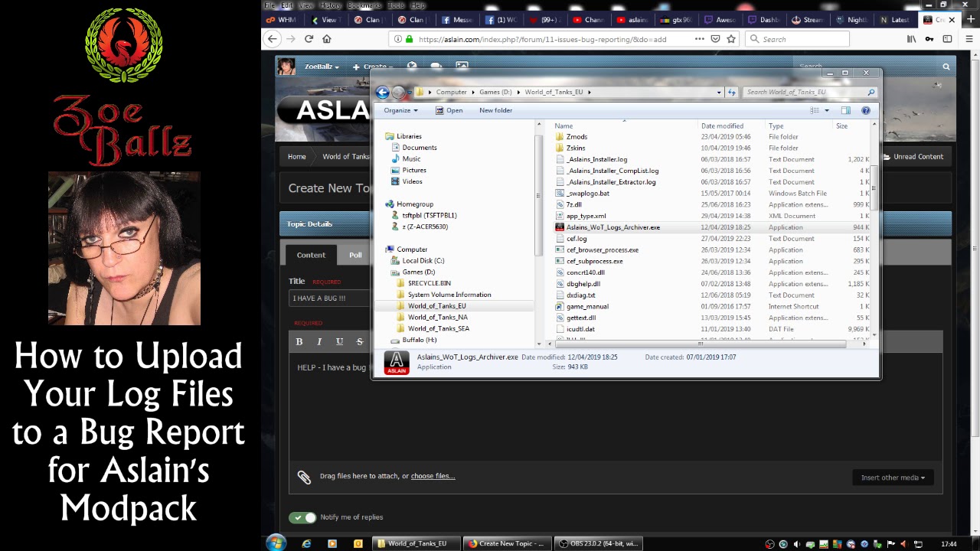Select the Zmods folder
980x551 pixels.
click(577, 137)
